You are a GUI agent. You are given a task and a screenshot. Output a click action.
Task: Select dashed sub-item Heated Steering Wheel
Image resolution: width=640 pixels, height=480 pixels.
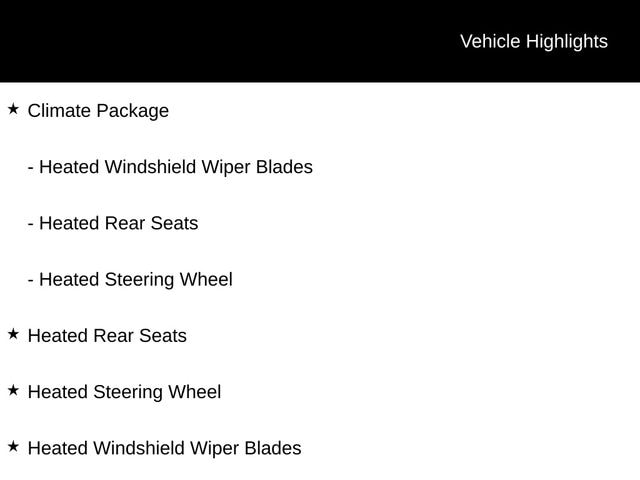(x=135, y=279)
